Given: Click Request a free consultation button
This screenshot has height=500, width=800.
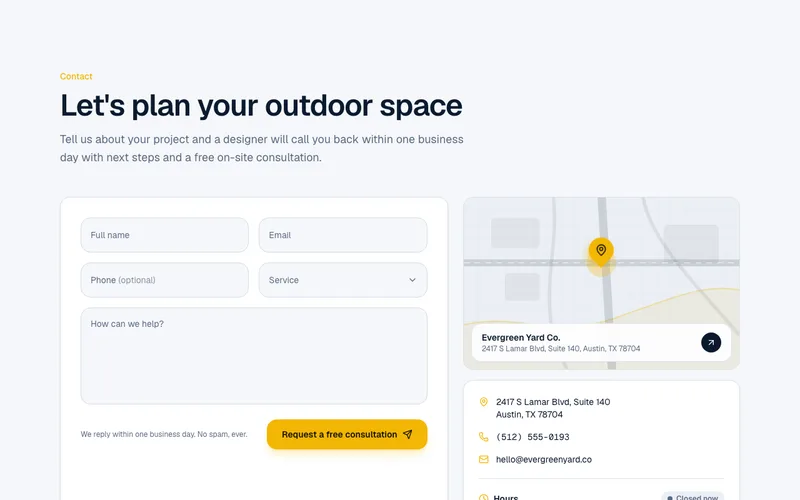Looking at the screenshot, I should [347, 434].
